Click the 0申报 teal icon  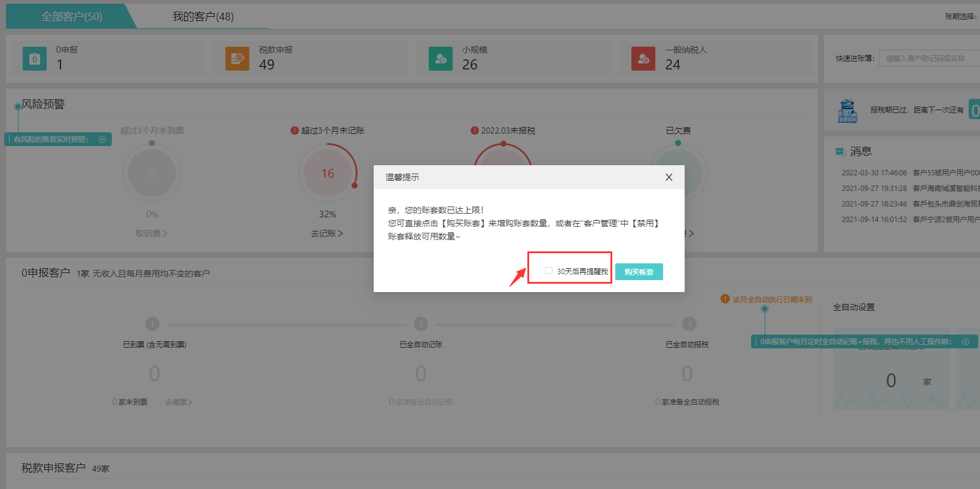[35, 59]
